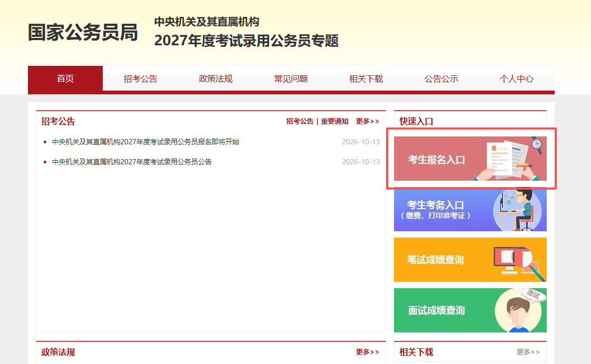This screenshot has height=364, width=591.
Task: Click the 快速入口 section heading
Action: click(x=416, y=121)
